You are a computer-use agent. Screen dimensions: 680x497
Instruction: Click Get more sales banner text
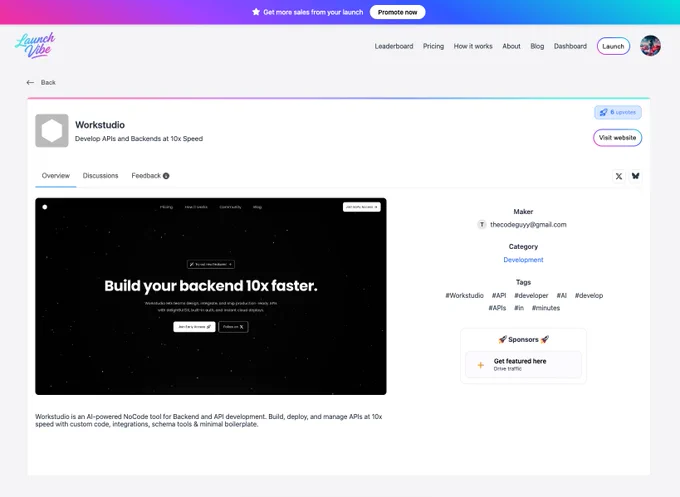pos(313,12)
